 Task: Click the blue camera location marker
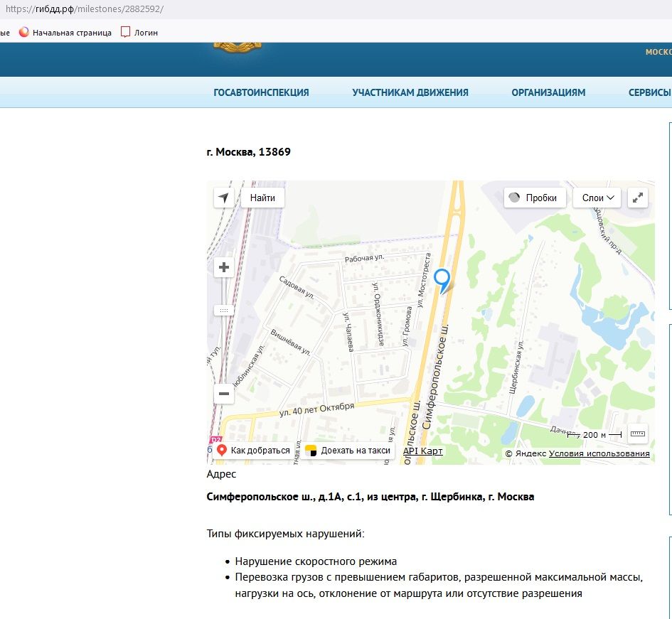442,279
